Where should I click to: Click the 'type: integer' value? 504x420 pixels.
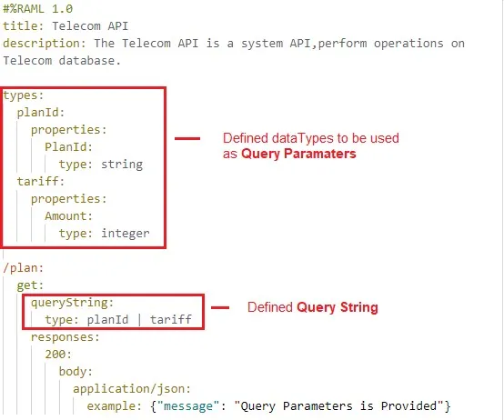104,234
